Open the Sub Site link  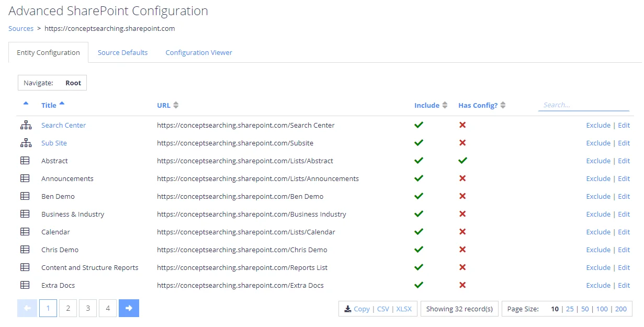pyautogui.click(x=54, y=143)
